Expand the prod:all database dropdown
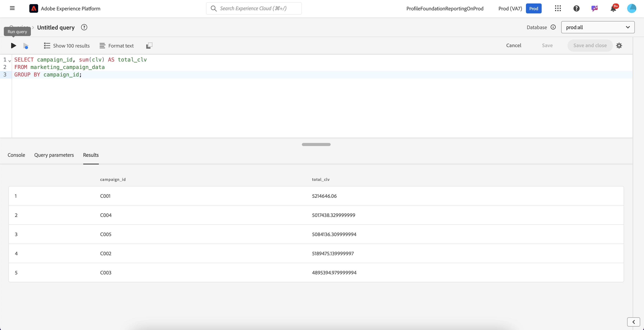 tap(597, 27)
